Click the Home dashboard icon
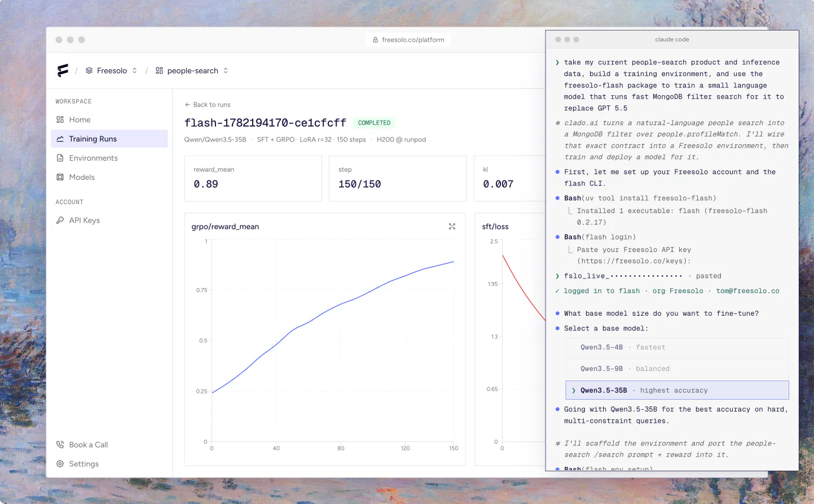Image resolution: width=814 pixels, height=504 pixels. (60, 120)
